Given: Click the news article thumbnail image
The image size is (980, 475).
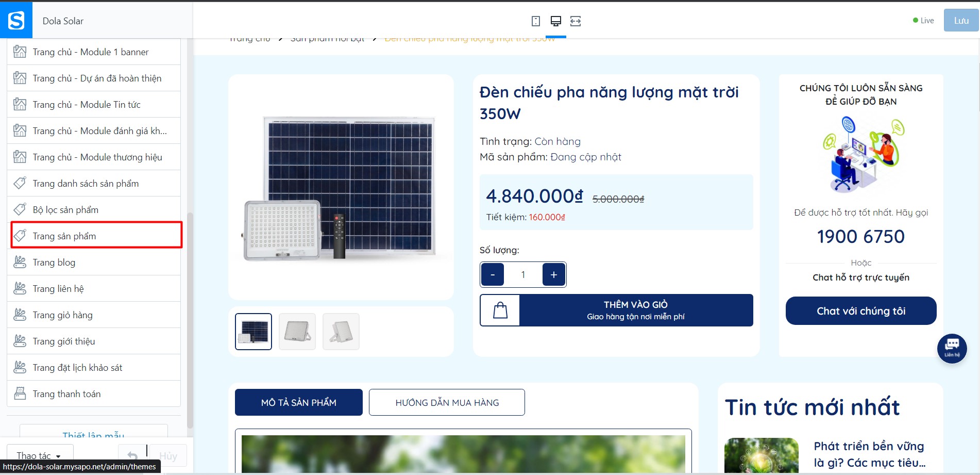Looking at the screenshot, I should tap(762, 455).
